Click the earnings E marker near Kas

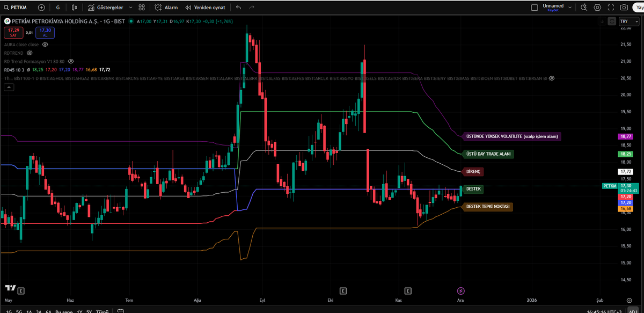point(408,290)
